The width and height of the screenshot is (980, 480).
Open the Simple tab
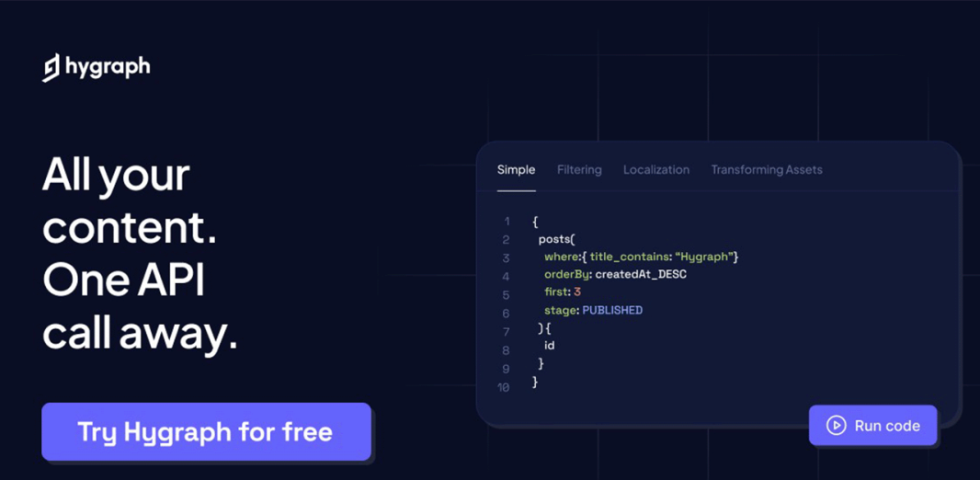pos(517,170)
